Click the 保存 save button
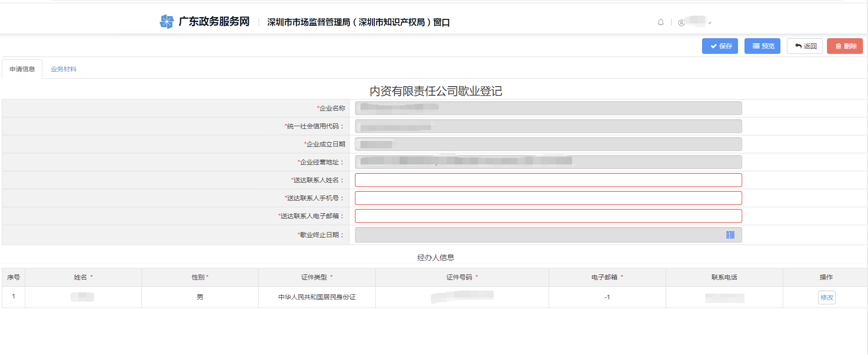 click(x=720, y=46)
